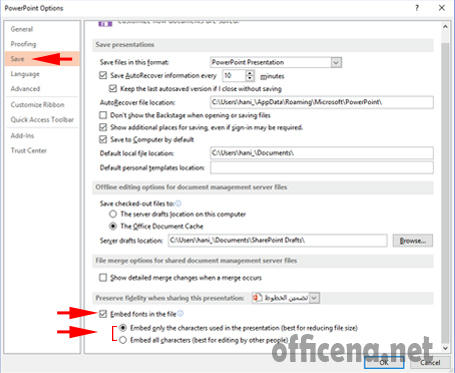455x373 pixels.
Task: Click the Cancel button
Action: [430, 362]
